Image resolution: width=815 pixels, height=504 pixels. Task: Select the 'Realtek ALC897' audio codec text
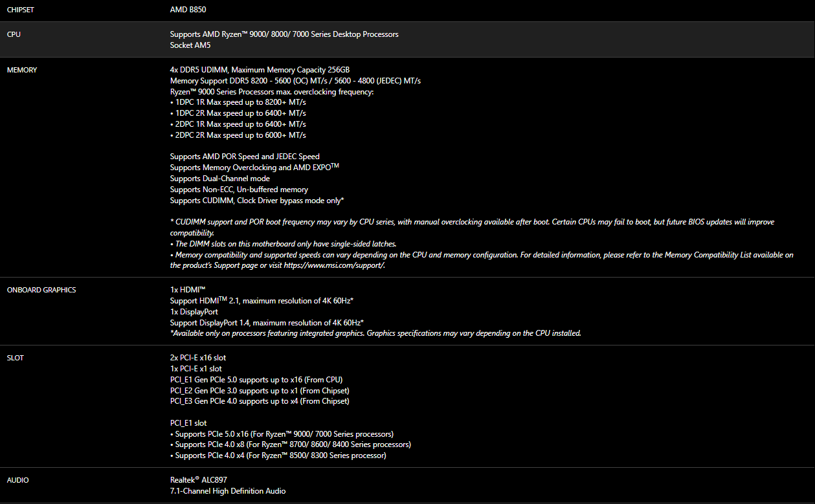(x=199, y=480)
